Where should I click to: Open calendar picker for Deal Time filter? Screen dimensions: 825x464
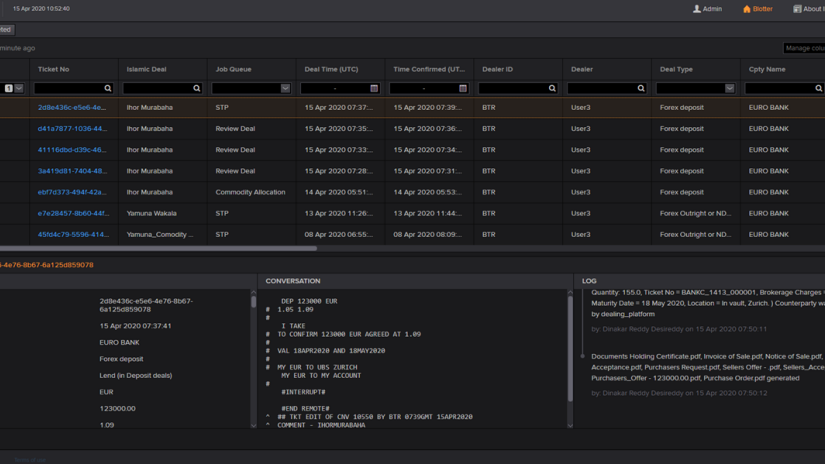tap(374, 88)
